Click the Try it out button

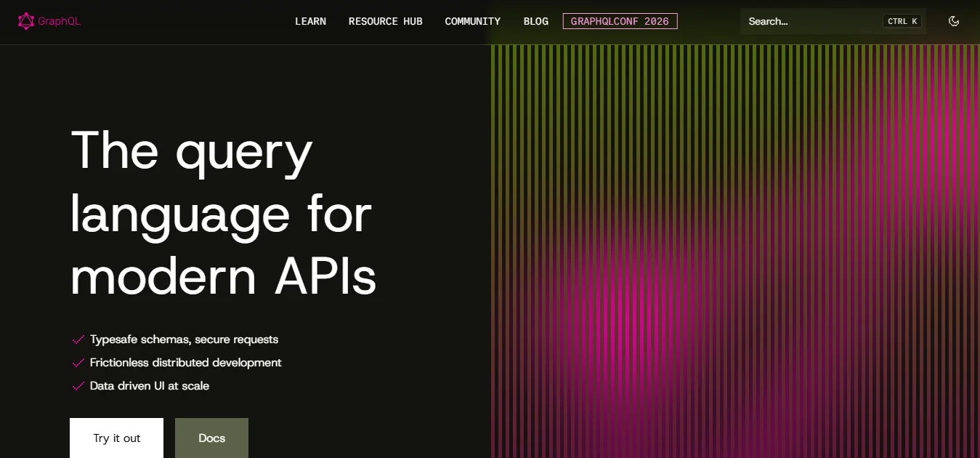(x=116, y=438)
